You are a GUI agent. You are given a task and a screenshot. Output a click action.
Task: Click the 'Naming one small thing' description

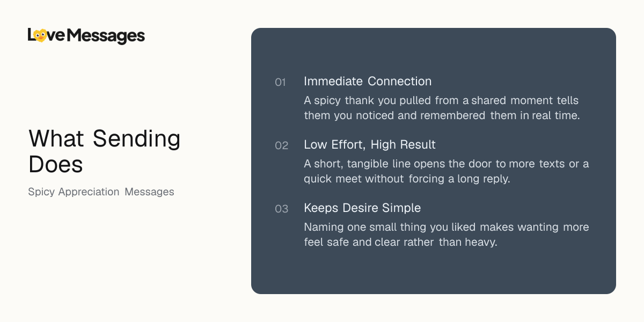[x=447, y=235]
